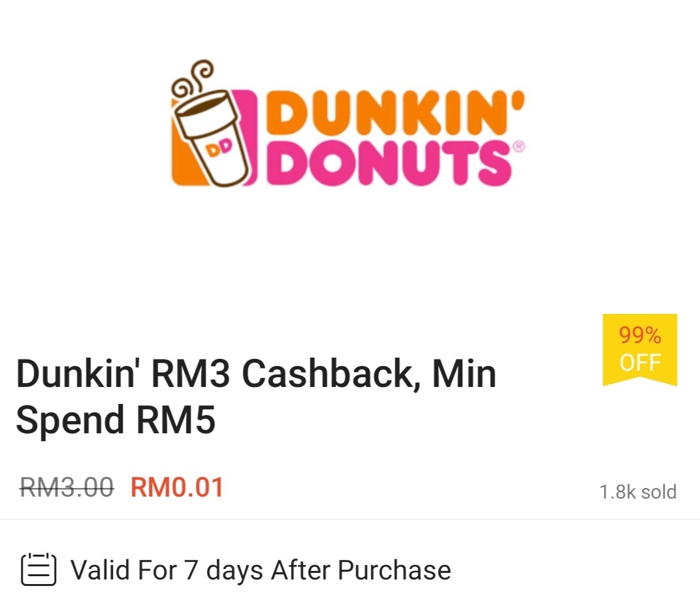Click the registered trademark symbol beside DONUTS
The height and width of the screenshot is (601, 700).
[x=518, y=146]
